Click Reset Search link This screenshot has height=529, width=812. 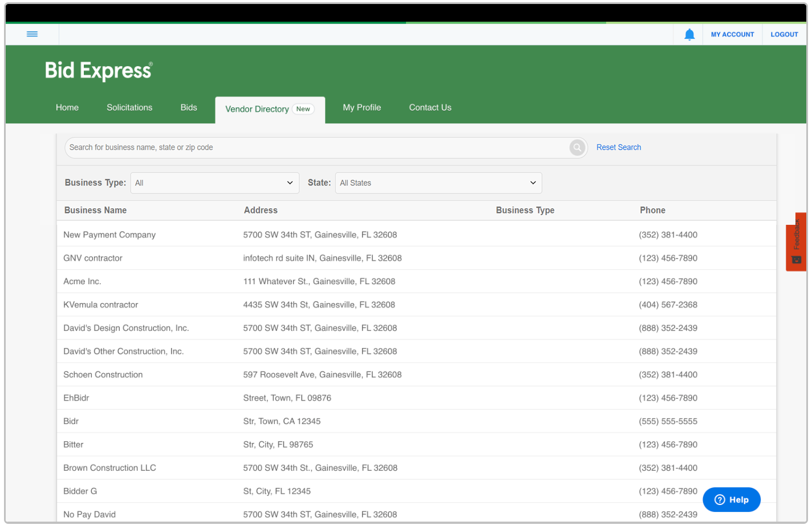tap(618, 147)
